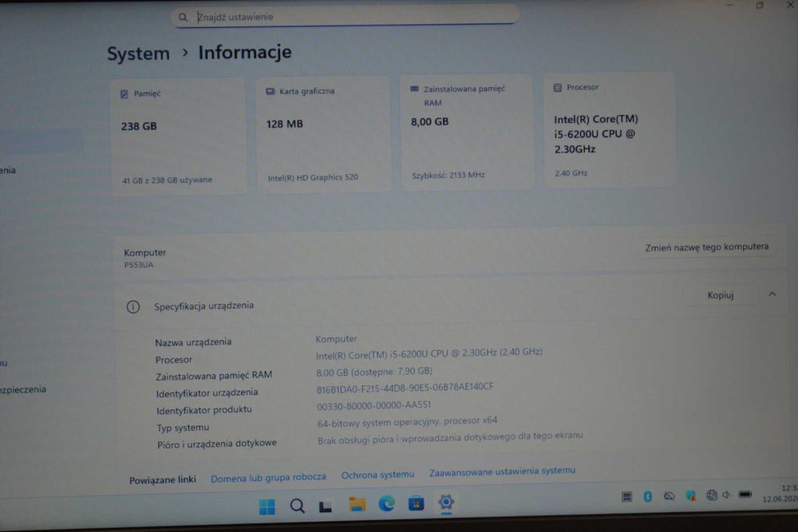The image size is (798, 532).
Task: Click the search magnifier icon in settings
Action: pyautogui.click(x=183, y=18)
